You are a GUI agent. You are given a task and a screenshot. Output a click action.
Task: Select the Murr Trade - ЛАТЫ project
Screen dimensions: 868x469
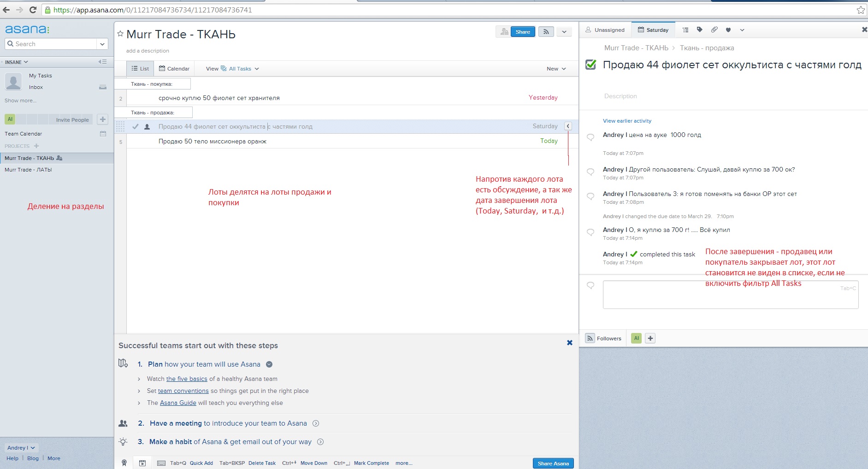(x=28, y=170)
